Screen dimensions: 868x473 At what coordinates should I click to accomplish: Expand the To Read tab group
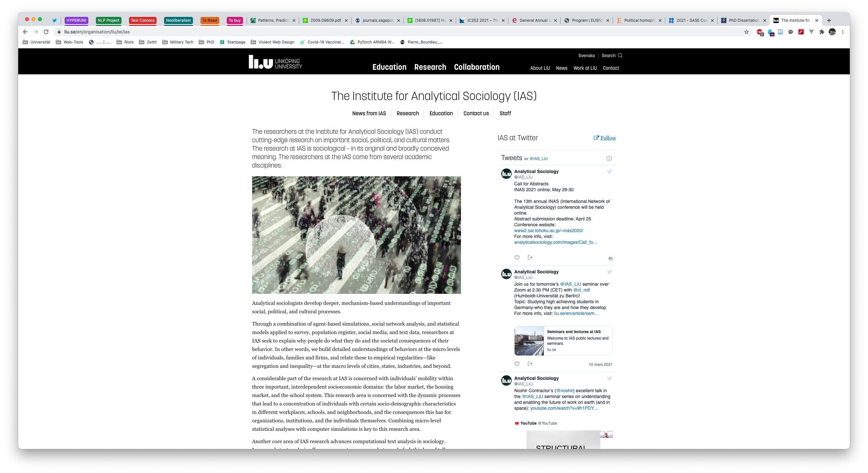point(209,20)
